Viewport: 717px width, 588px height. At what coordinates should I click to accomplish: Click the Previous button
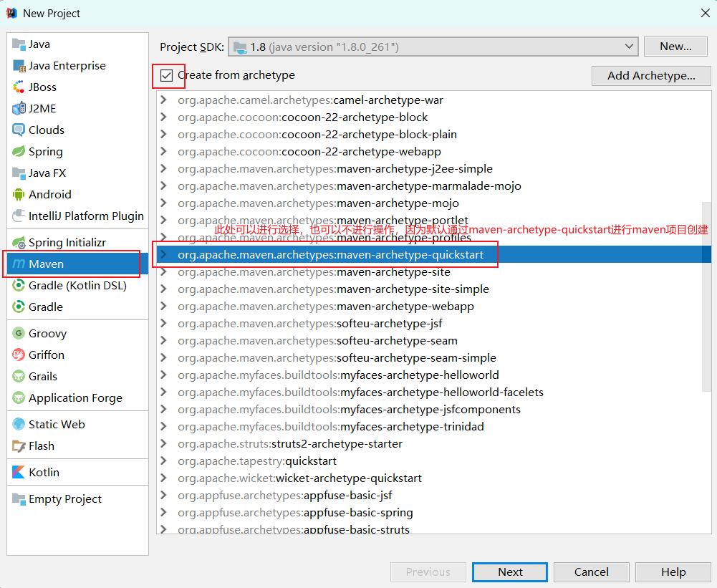coord(428,572)
